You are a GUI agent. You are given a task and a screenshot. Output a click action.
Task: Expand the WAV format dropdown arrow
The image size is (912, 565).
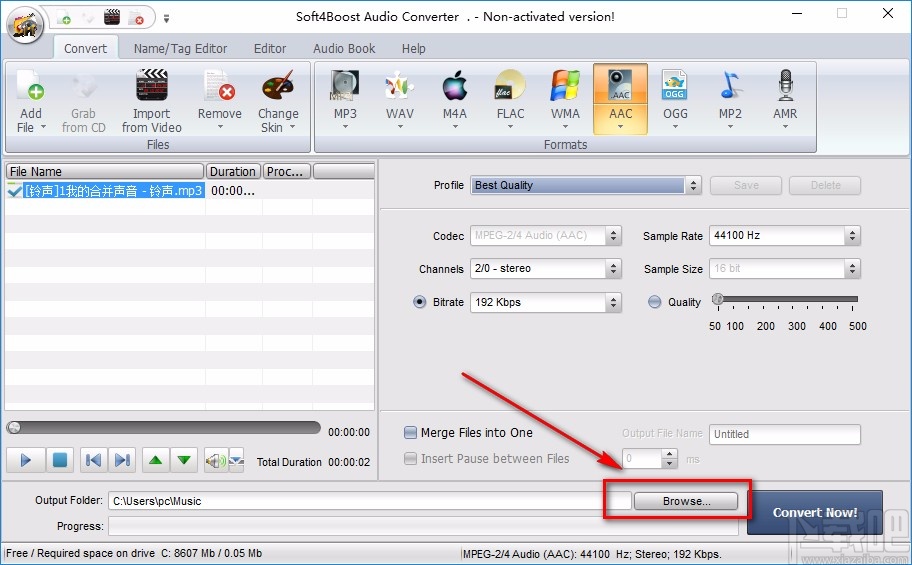pyautogui.click(x=400, y=126)
